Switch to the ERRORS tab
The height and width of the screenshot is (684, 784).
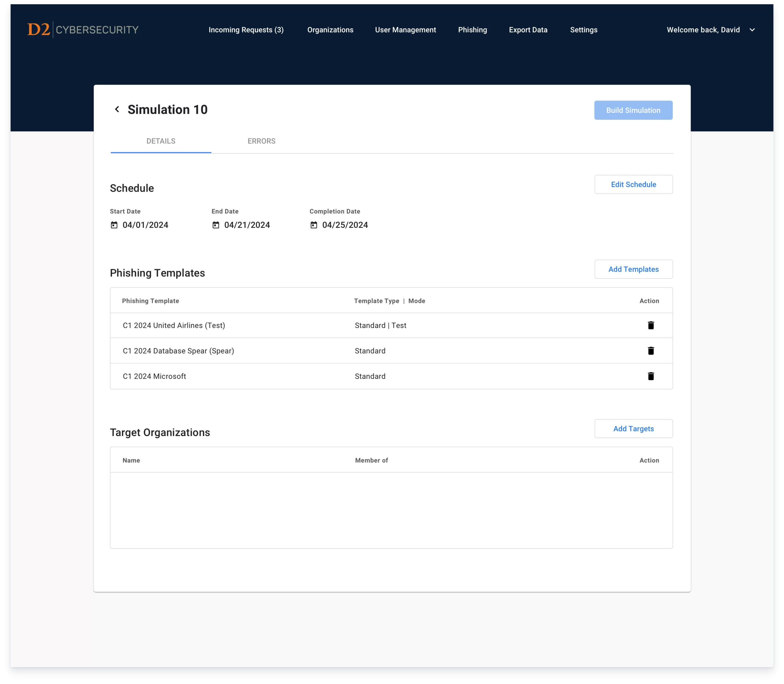pyautogui.click(x=262, y=141)
